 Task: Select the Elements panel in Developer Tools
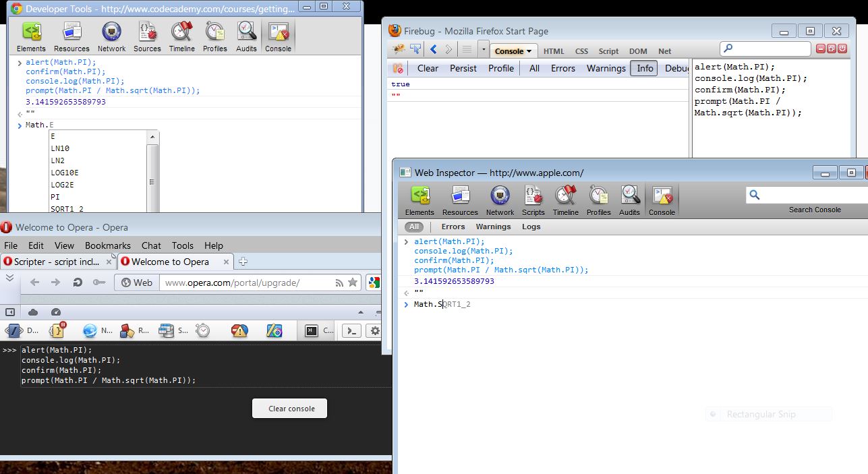coord(31,36)
